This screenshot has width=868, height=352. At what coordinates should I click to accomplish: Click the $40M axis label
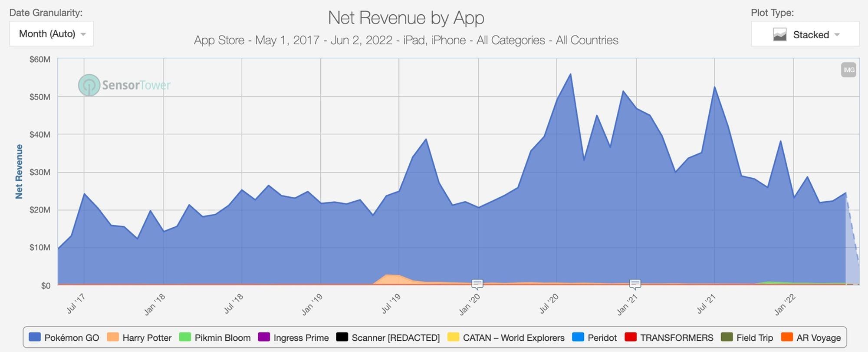(x=40, y=135)
